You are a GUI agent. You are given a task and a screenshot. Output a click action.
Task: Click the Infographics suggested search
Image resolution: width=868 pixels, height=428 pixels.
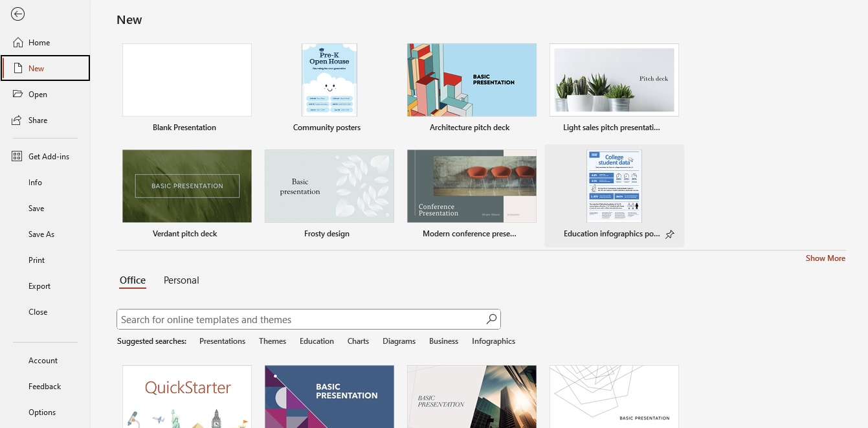click(494, 341)
